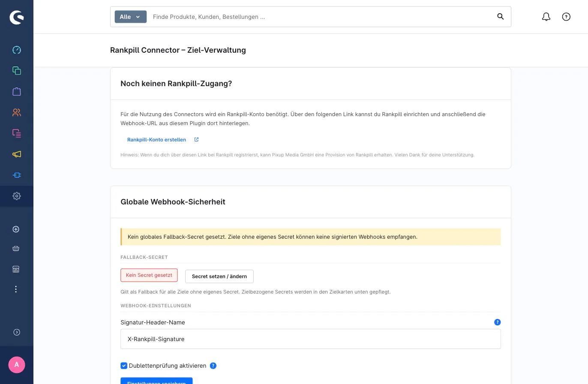Viewport: 588px width, 384px height.
Task: Open the three-dot more menu in sidebar
Action: [x=16, y=289]
